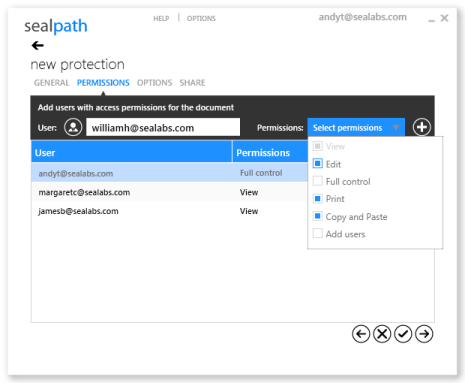This screenshot has width=465, height=383.
Task: Click Full control cell for andyt
Action: tap(261, 173)
